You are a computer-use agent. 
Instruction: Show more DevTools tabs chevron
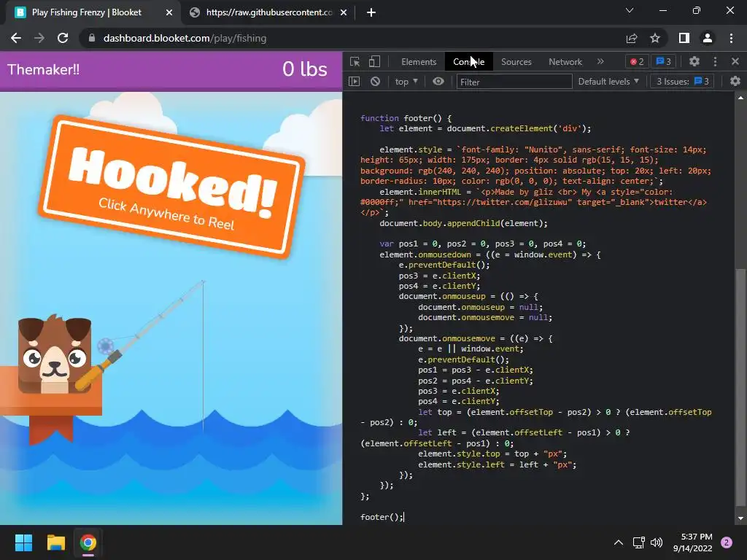[x=600, y=61]
